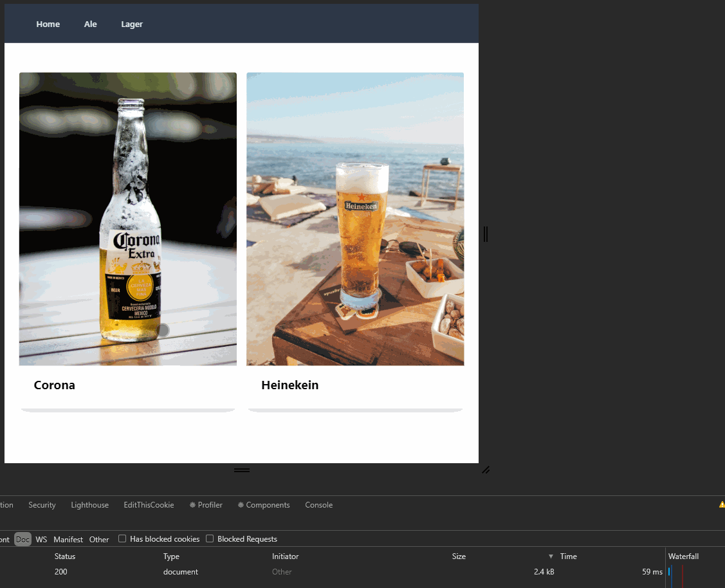
Task: Sort network table by Time column
Action: coord(568,556)
